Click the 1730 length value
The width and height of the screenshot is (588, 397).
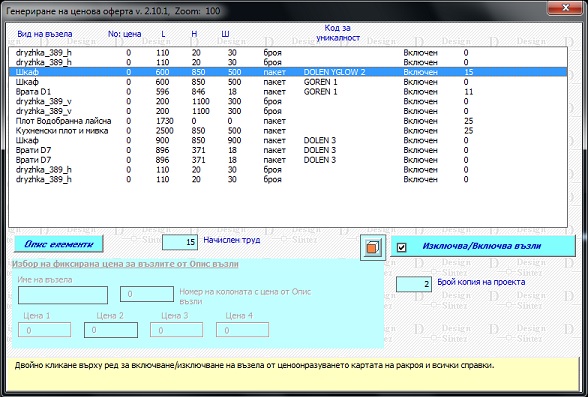[165, 121]
